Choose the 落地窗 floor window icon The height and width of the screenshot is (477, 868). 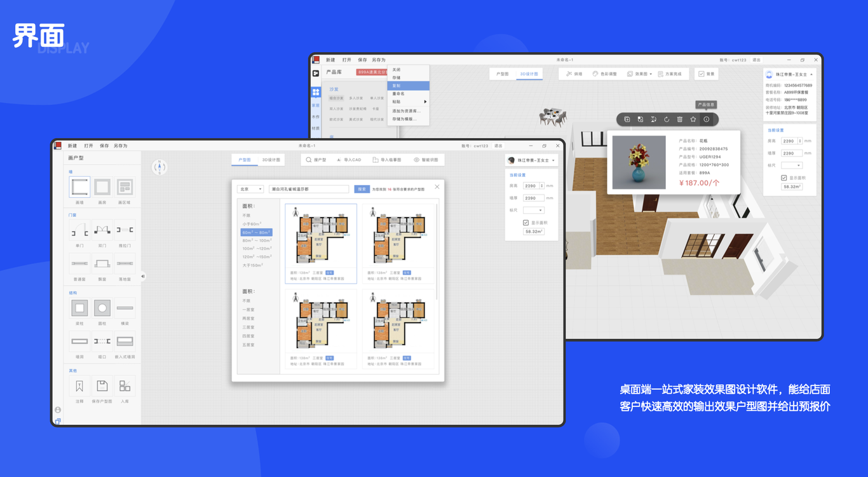125,263
